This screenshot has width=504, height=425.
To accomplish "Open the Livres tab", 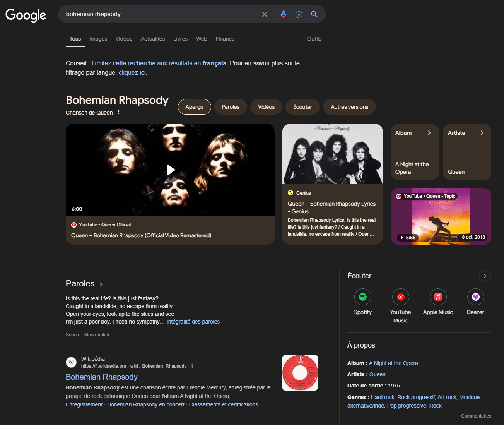I will point(180,39).
